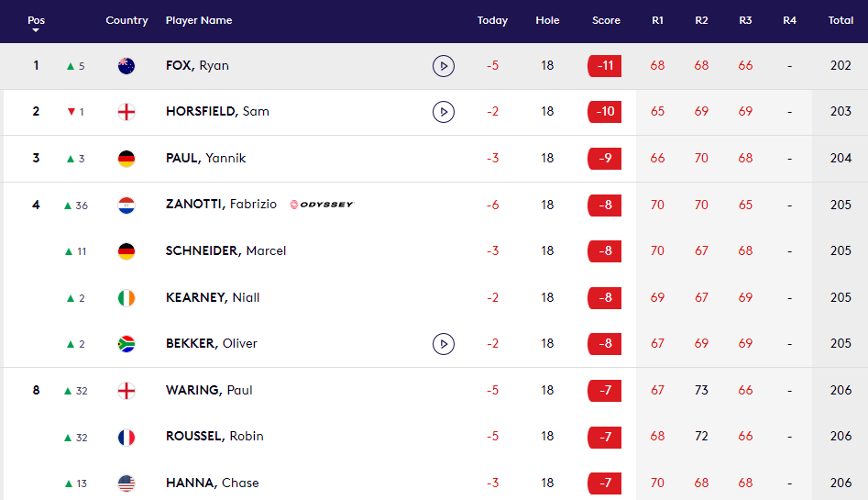Screen dimensions: 868x500
Task: Play Oliver Bekker's video clip
Action: [444, 344]
